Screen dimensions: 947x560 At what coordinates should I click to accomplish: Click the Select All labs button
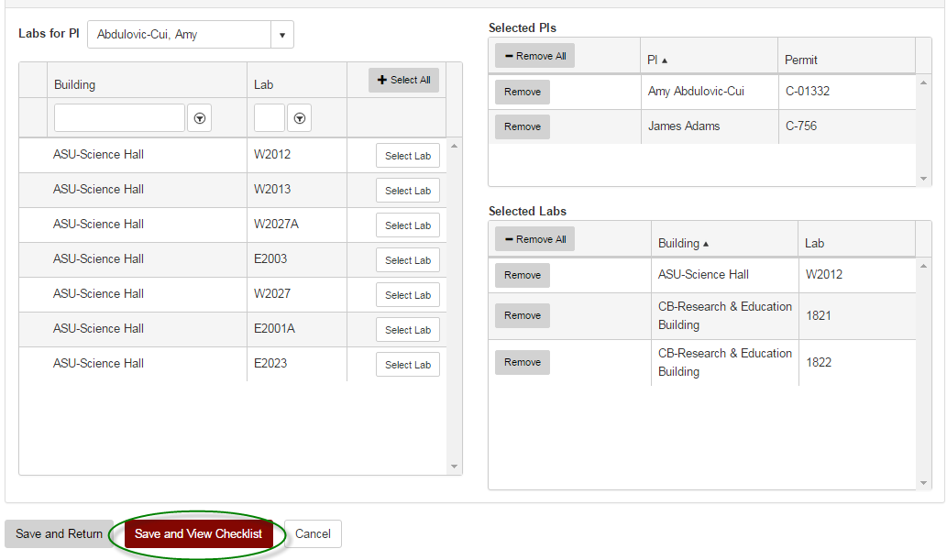(x=403, y=80)
